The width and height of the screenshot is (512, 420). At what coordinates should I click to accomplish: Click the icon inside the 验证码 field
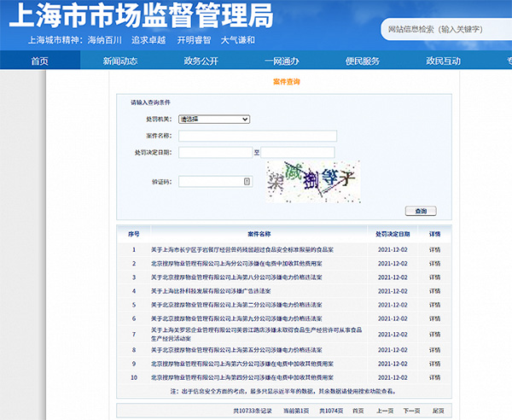(247, 181)
